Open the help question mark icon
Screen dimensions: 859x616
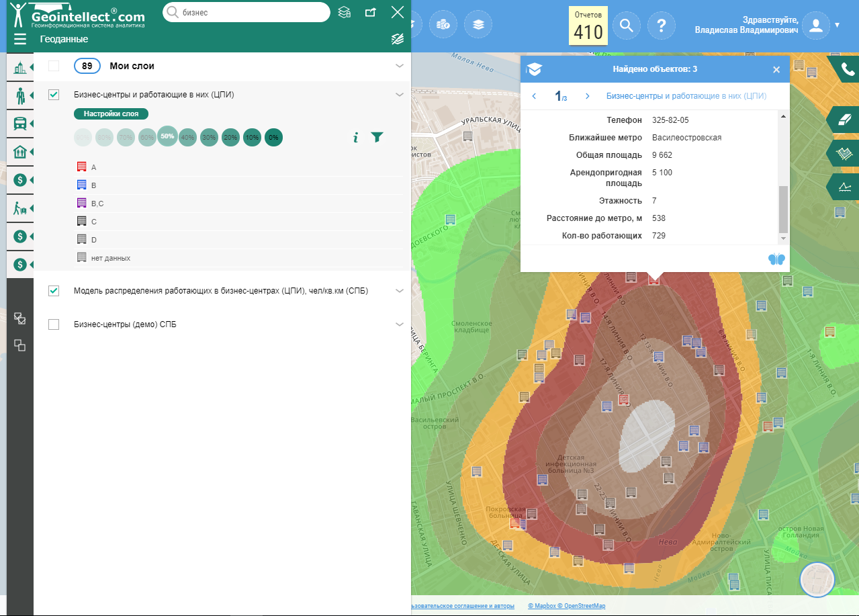tap(661, 26)
